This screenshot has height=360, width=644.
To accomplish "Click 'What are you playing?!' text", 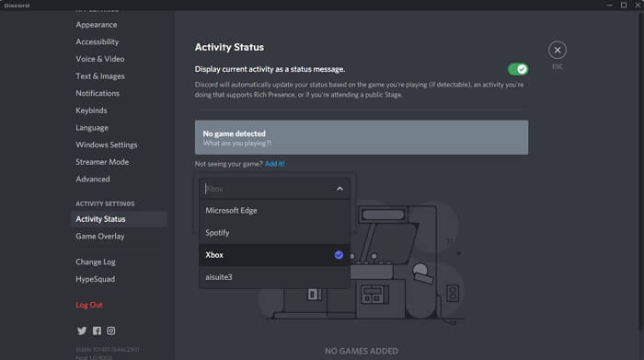I will (x=237, y=144).
